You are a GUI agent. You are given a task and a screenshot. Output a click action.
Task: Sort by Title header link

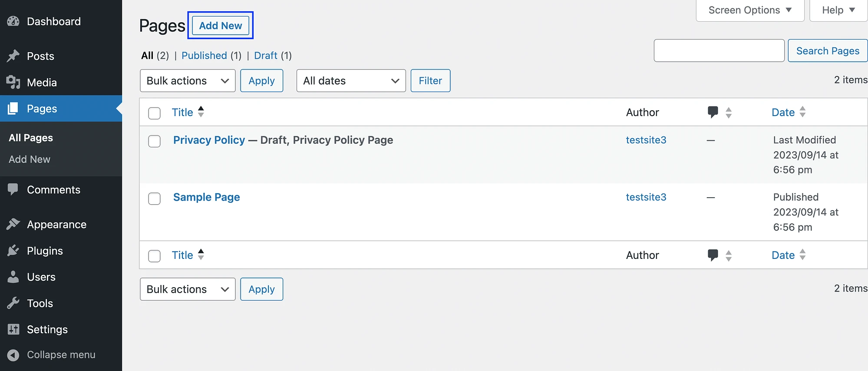[182, 113]
